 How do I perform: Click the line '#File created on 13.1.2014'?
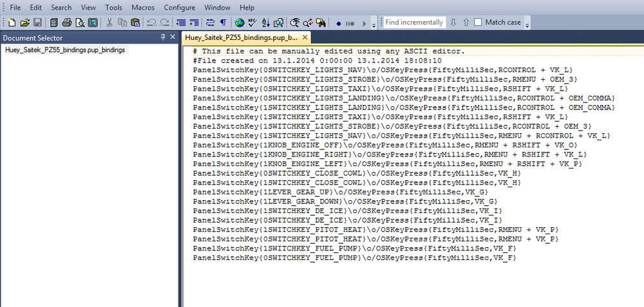coord(317,60)
